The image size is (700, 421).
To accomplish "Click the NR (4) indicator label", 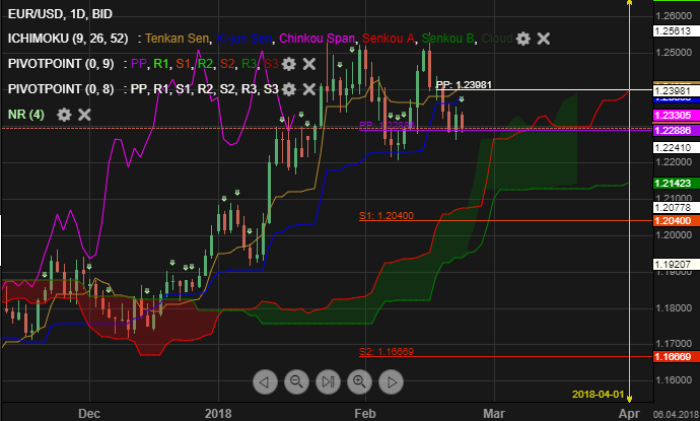I will coord(26,115).
